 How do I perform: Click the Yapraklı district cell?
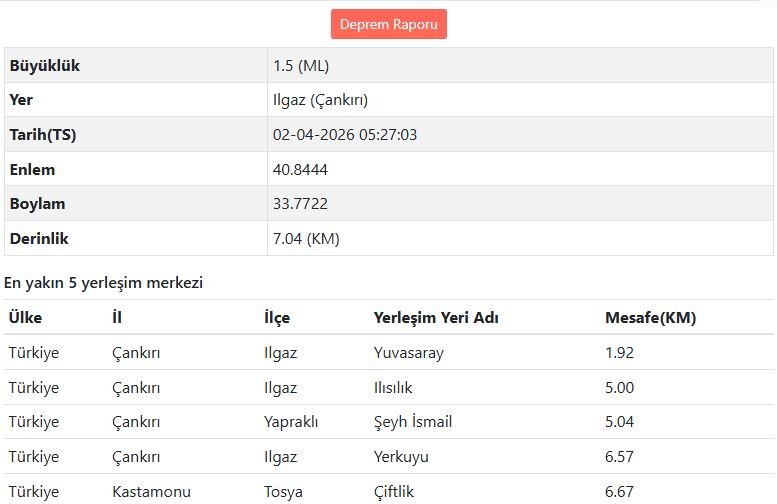(x=292, y=422)
